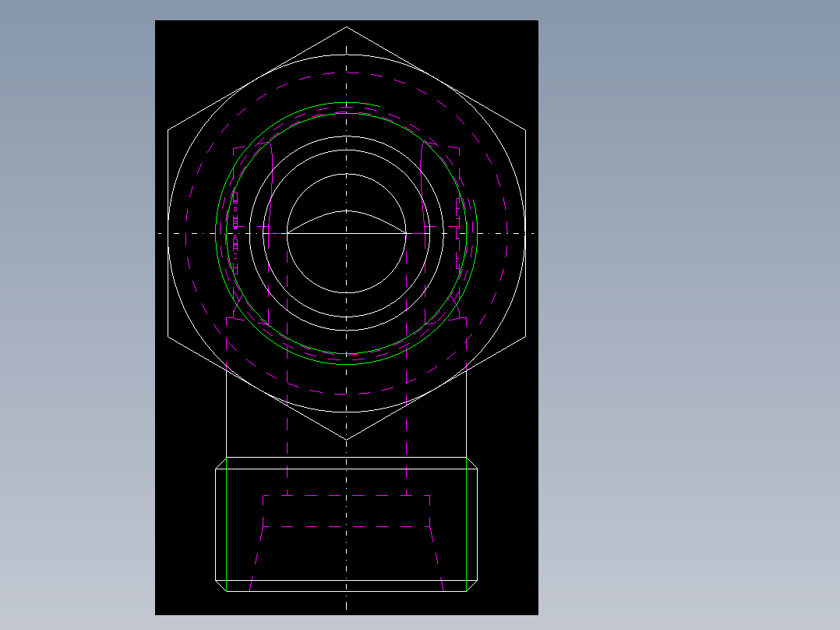Select the green vertical edge on the right

click(468, 522)
